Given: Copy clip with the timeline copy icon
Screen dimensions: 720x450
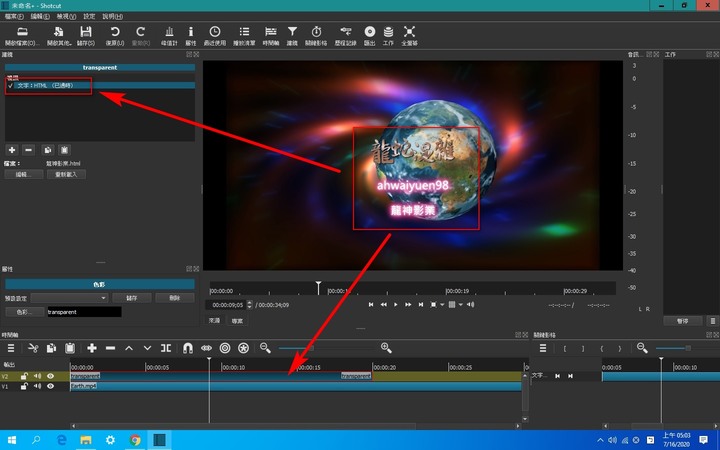Looking at the screenshot, I should [x=51, y=348].
